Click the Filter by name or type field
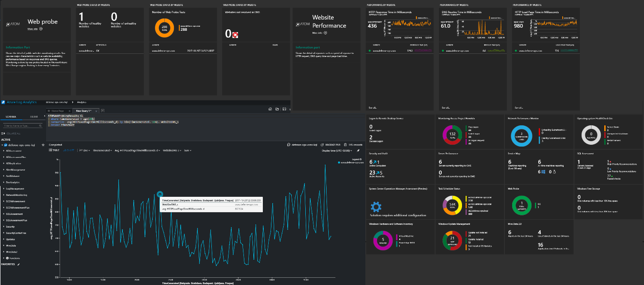Screen dimensions: 644x285 23,126
